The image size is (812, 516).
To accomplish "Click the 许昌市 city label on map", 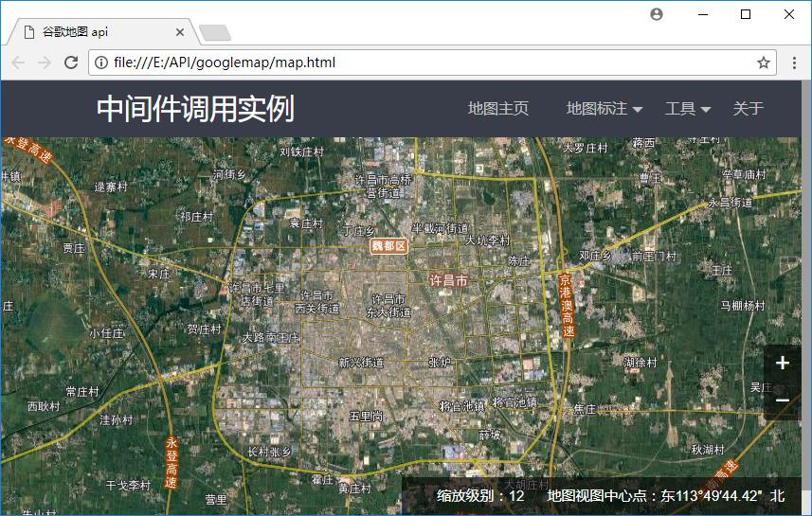I will coord(448,280).
